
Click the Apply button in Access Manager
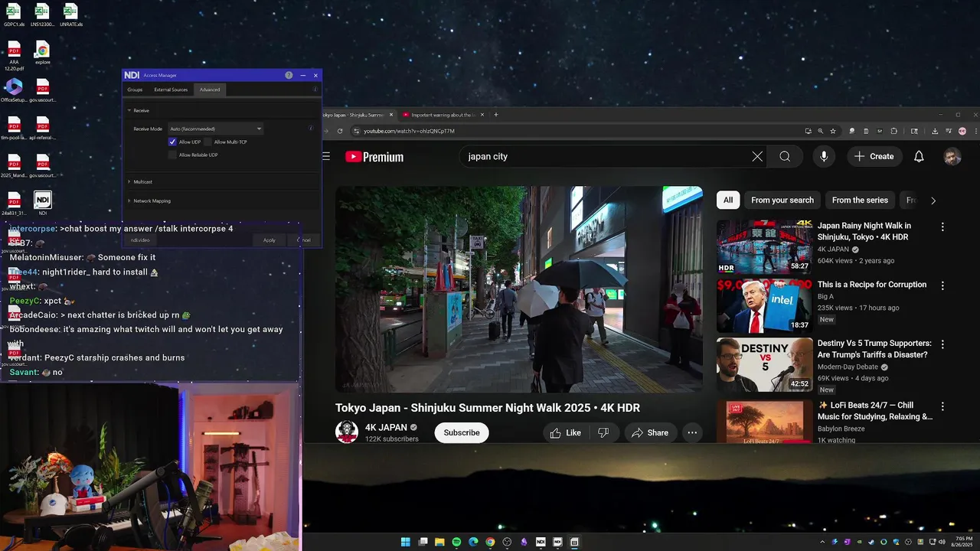pos(269,240)
